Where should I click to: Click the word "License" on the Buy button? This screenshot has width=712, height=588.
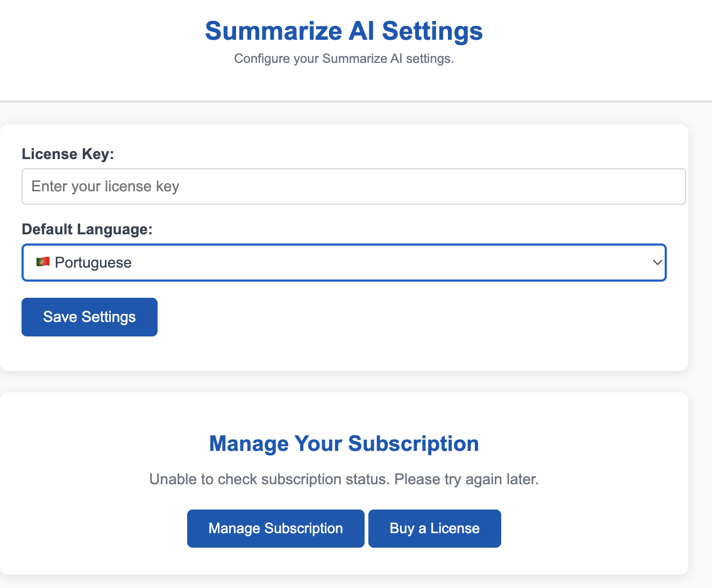(x=454, y=528)
